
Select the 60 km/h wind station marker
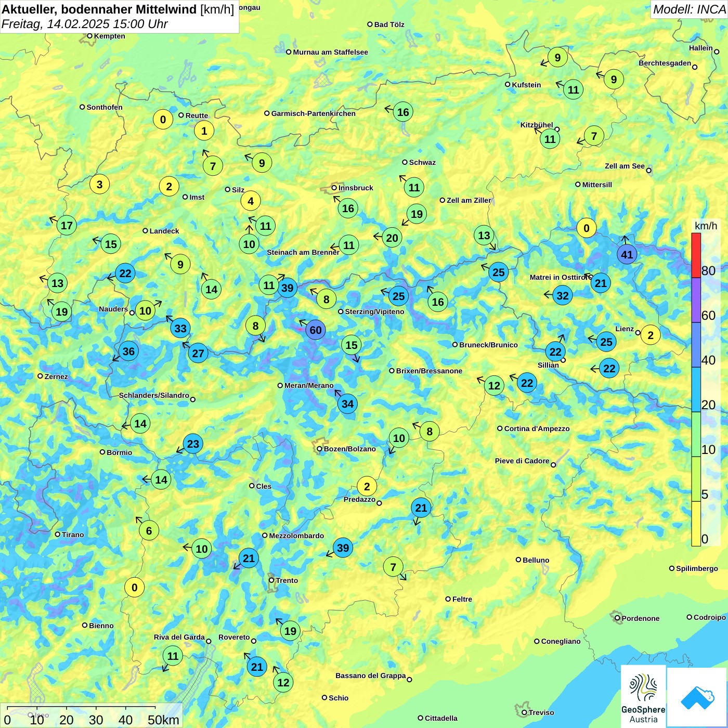pos(316,330)
